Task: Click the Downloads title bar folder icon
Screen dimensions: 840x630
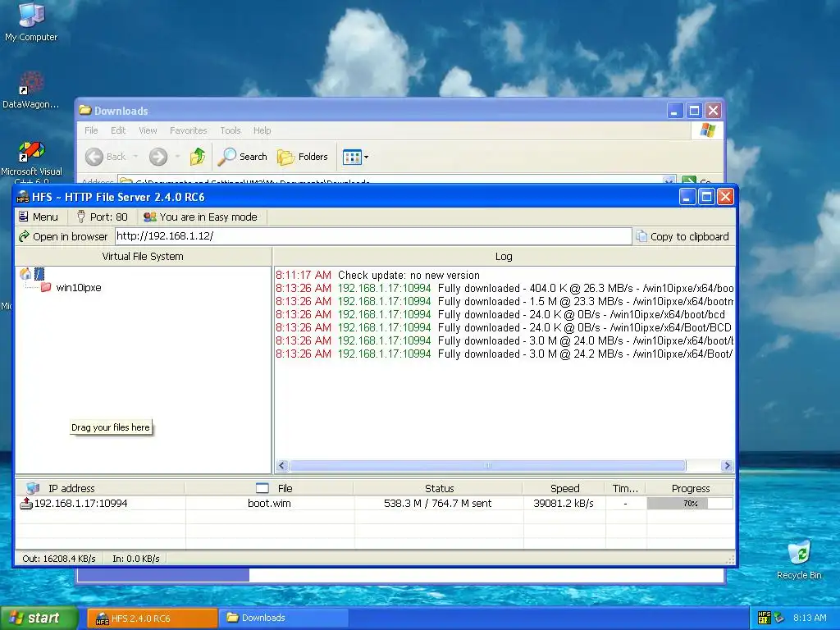Action: [x=85, y=111]
